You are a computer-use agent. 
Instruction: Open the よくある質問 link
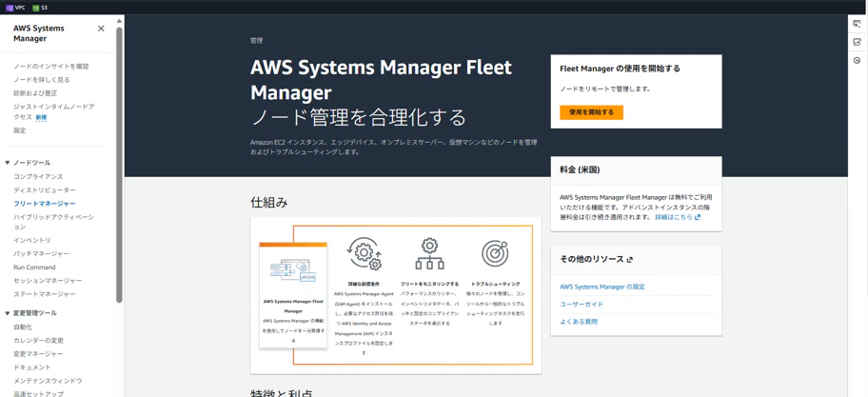tap(579, 322)
